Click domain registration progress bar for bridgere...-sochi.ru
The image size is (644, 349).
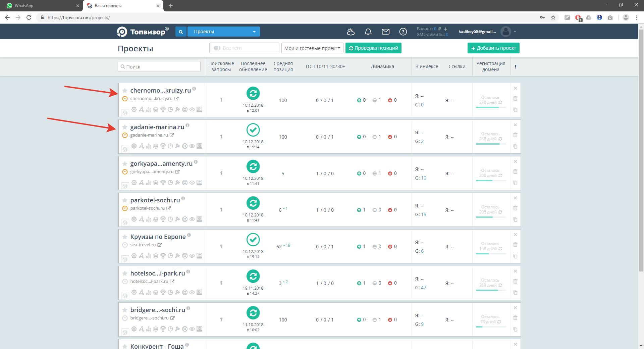tap(491, 327)
